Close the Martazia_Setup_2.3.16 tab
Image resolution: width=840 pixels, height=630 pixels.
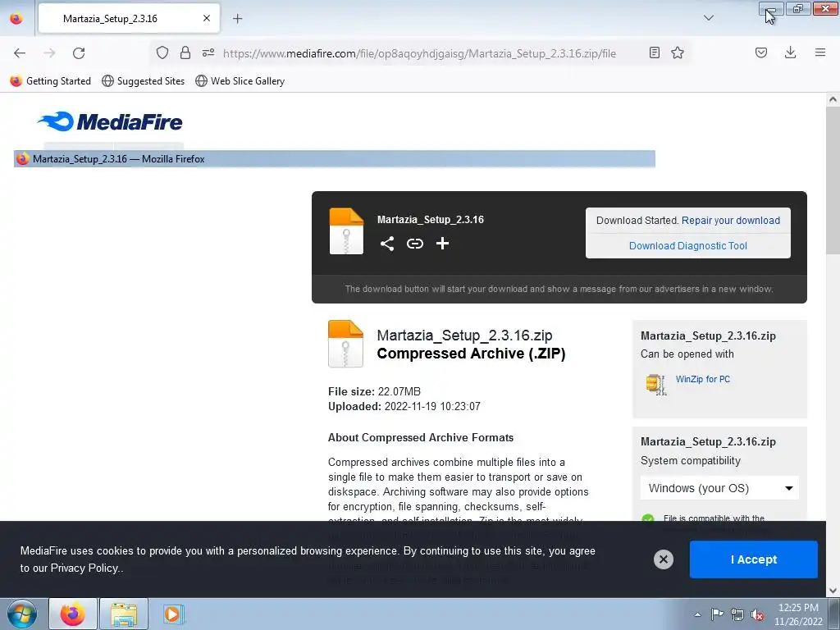point(207,19)
